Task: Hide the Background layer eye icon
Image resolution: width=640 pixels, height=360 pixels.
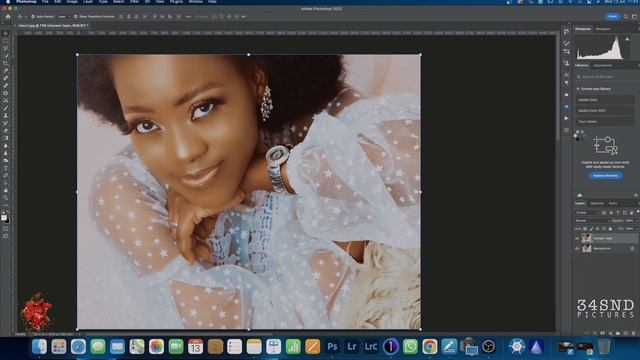Action: coord(577,248)
